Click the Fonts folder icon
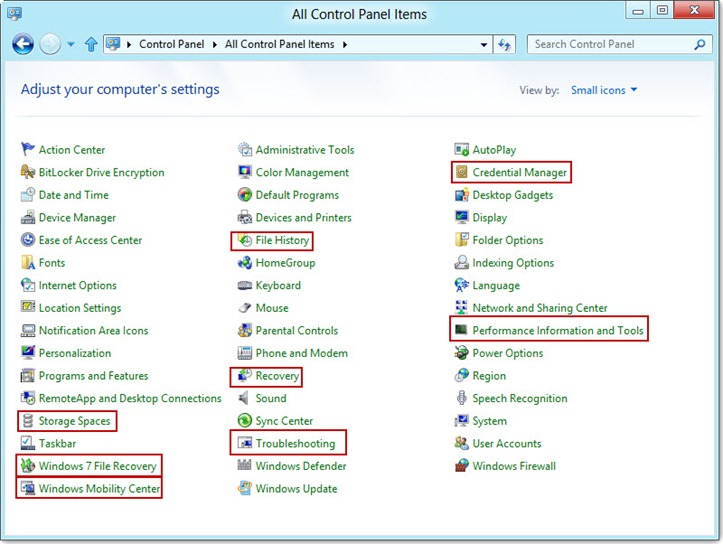723x544 pixels. coord(28,262)
